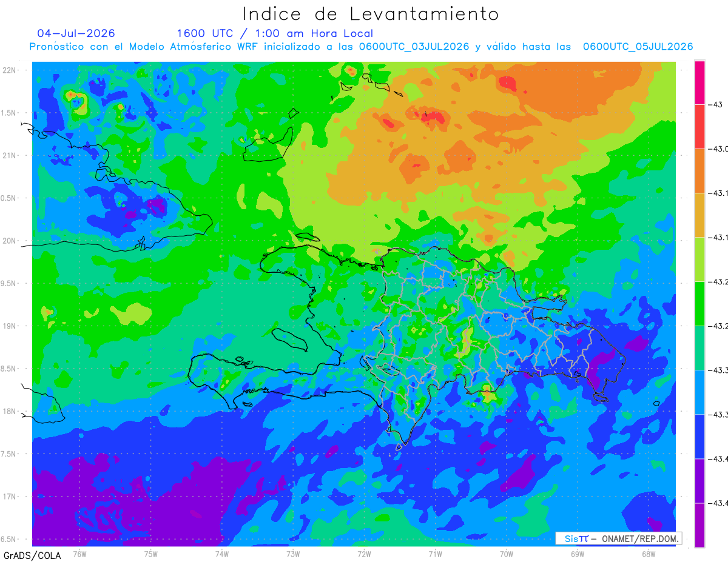This screenshot has height=562, width=728.
Task: Click the 'Indice de Levantamiento' title
Action: 371,13
